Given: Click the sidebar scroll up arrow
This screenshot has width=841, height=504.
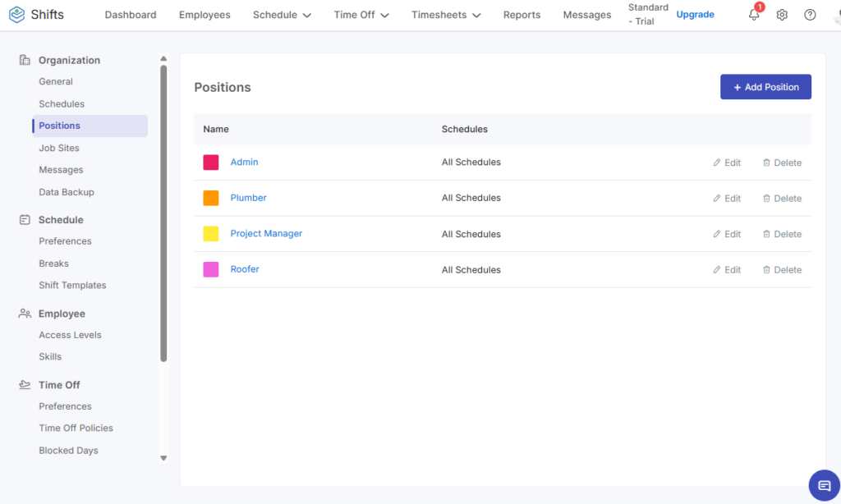Looking at the screenshot, I should coord(163,58).
